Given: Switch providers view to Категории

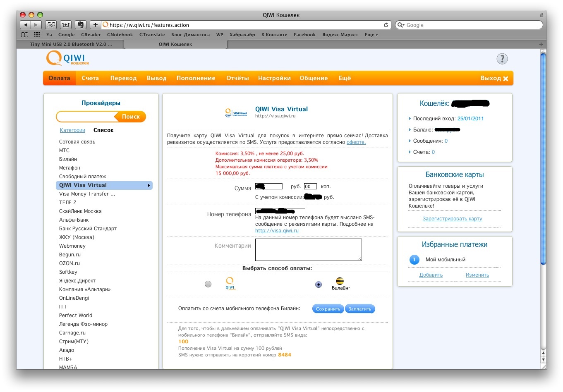Looking at the screenshot, I should pyautogui.click(x=72, y=130).
